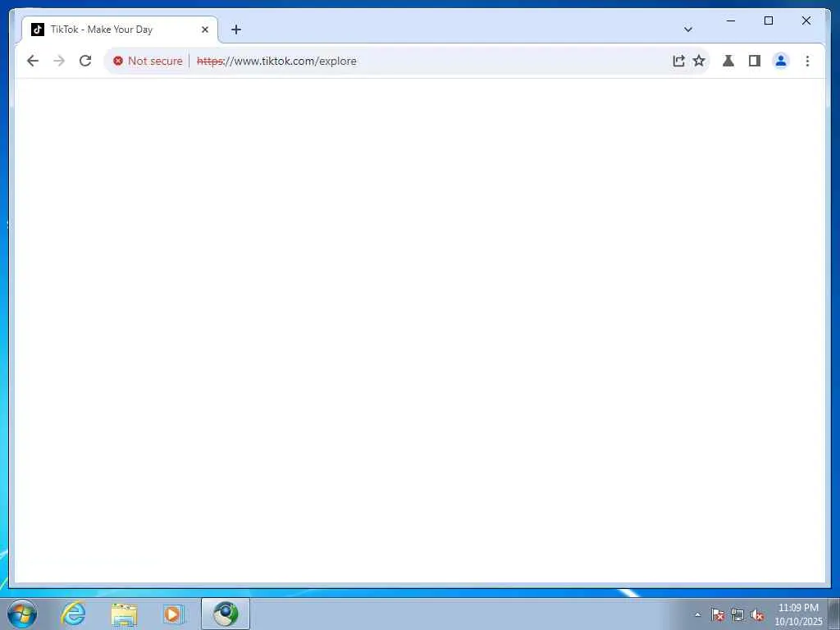
Task: Open the Chrome Labs flask icon
Action: [x=728, y=61]
